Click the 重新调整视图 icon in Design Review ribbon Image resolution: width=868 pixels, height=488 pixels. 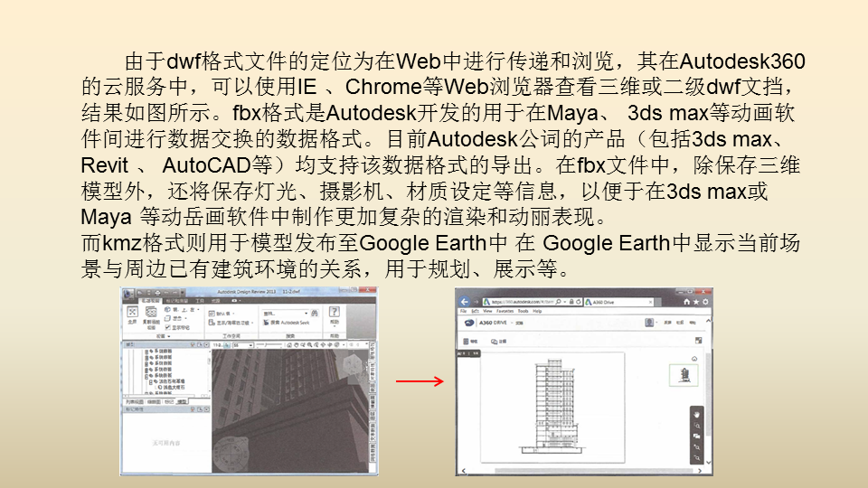(x=151, y=312)
